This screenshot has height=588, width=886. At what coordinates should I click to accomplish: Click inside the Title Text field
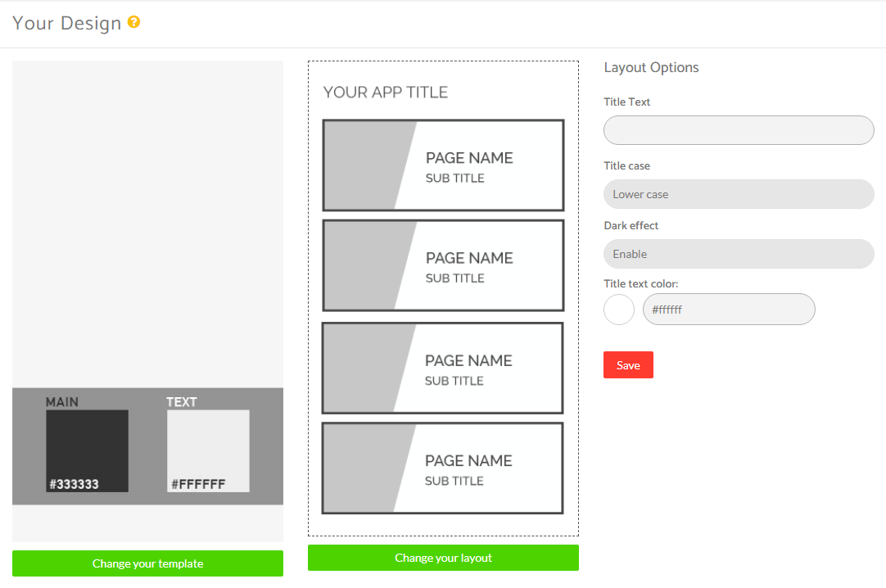tap(738, 129)
